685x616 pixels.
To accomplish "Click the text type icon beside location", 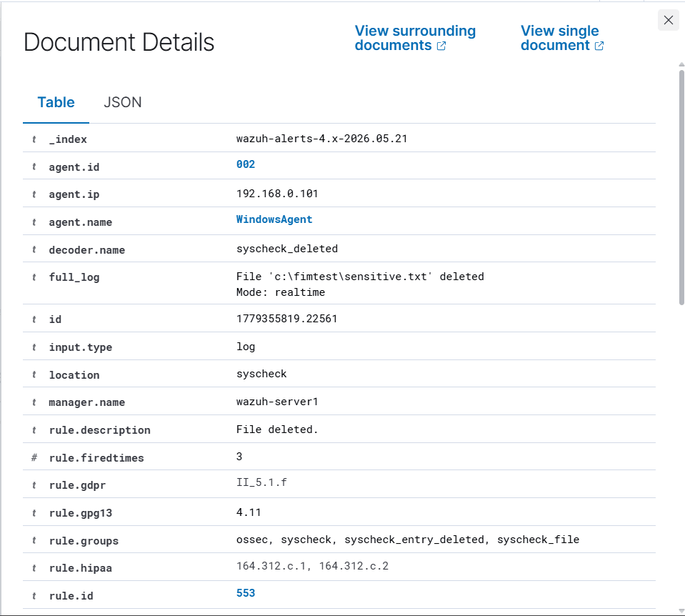I will point(34,374).
